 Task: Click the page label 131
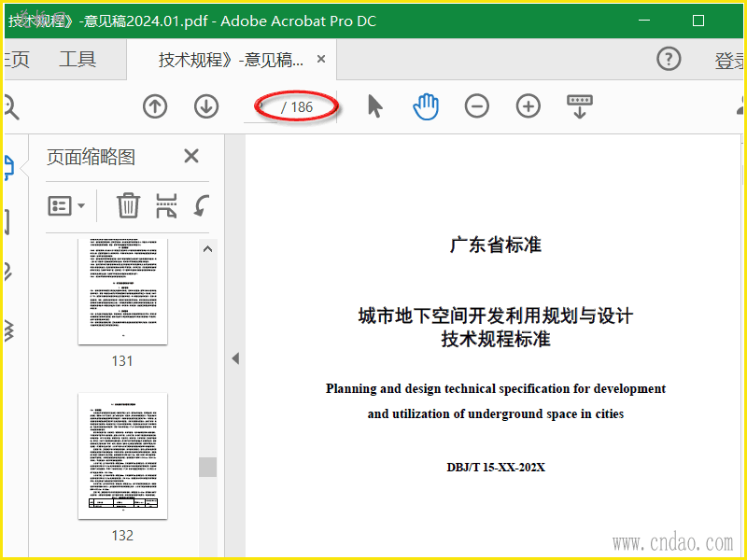pyautogui.click(x=122, y=361)
